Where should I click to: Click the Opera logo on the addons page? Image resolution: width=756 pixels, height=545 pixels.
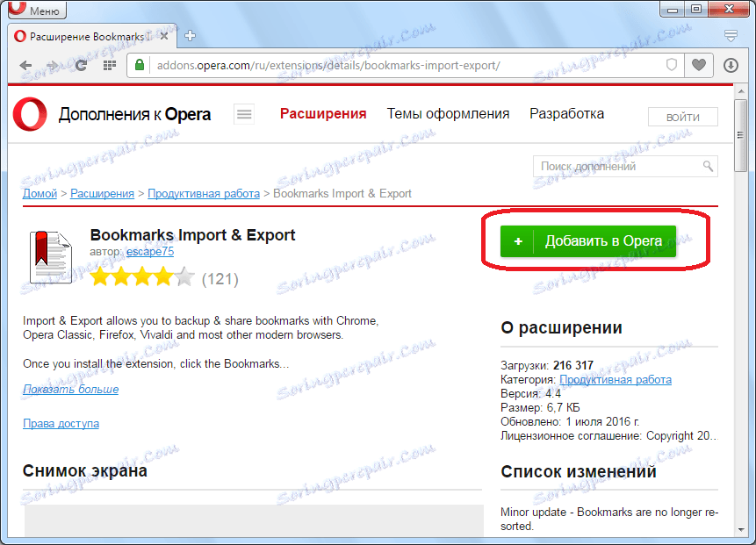point(29,114)
